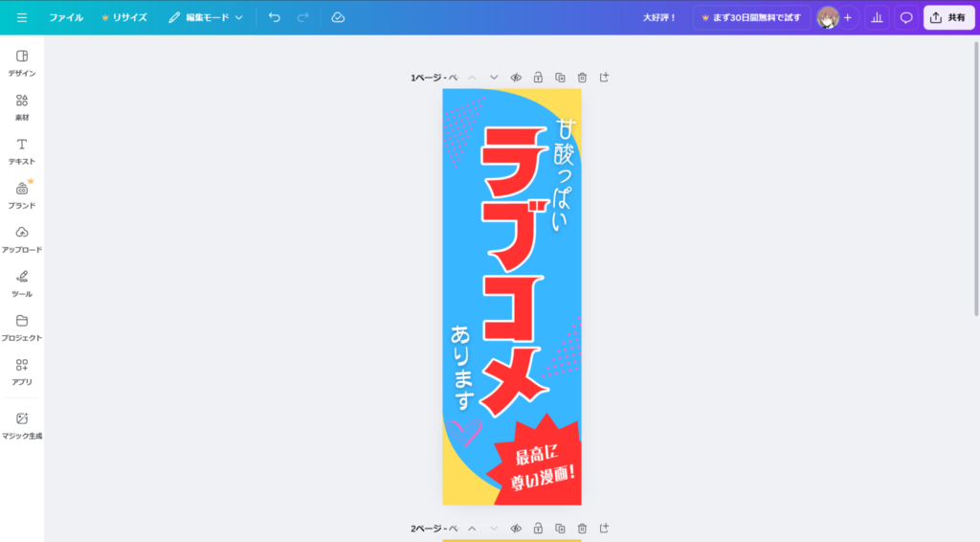This screenshot has height=542, width=980.
Task: Click the 2ページ title field
Action: 434,529
